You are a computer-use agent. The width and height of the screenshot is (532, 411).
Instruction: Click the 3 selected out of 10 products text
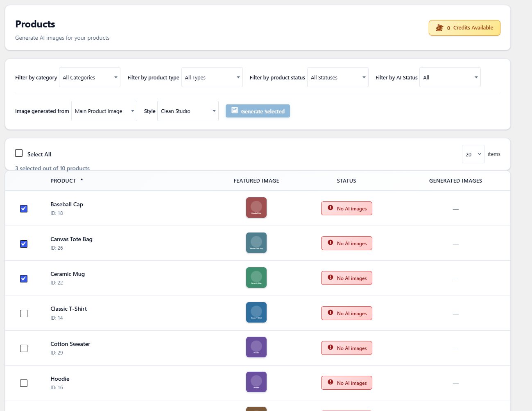pyautogui.click(x=52, y=168)
